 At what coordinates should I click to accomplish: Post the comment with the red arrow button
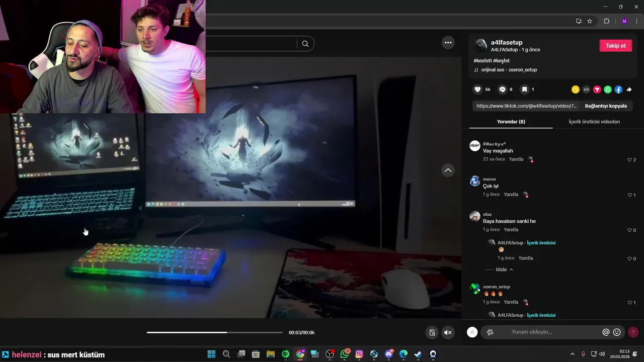tap(633, 332)
